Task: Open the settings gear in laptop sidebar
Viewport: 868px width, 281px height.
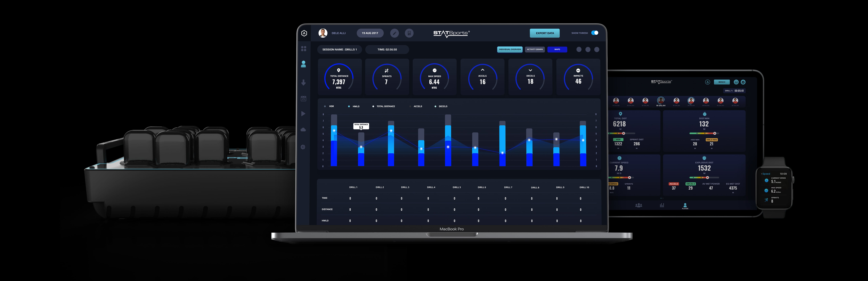Action: 303,147
